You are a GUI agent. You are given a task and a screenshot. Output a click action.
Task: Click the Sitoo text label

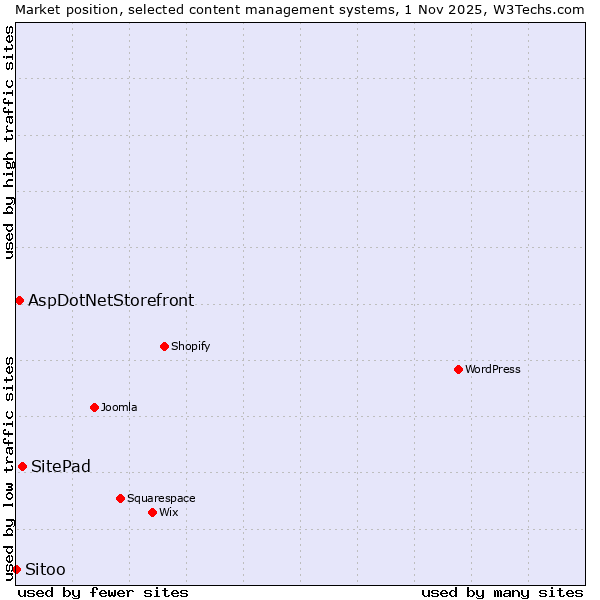point(45,569)
